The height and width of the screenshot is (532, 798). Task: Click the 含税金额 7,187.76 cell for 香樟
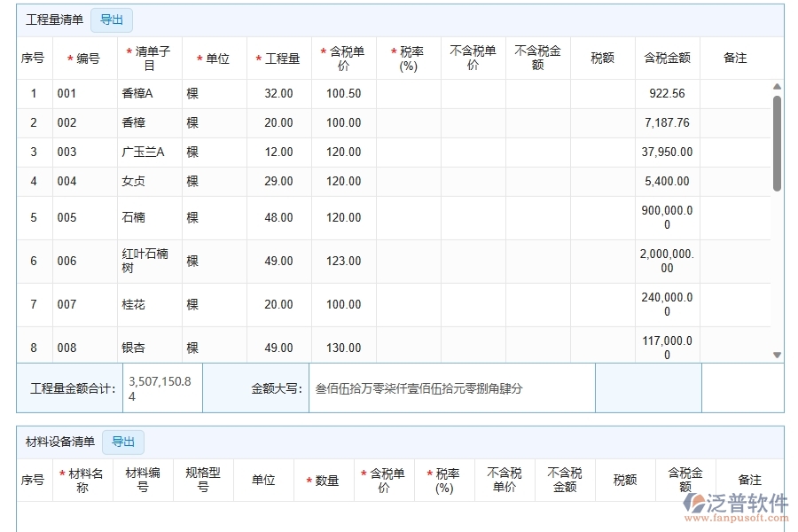pos(667,122)
